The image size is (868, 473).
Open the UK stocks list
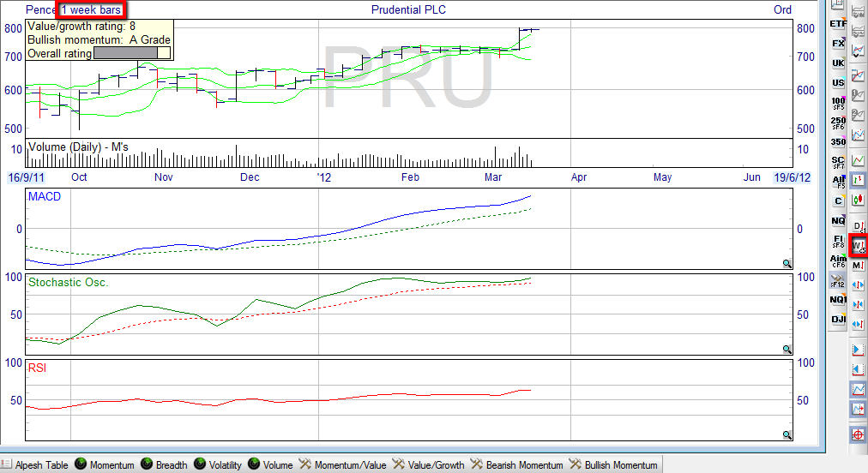838,63
